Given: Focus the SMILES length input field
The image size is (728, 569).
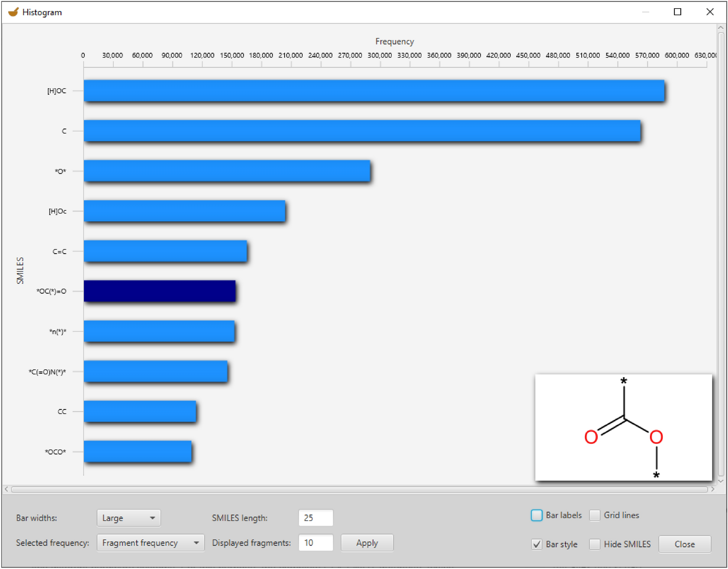Looking at the screenshot, I should [x=316, y=518].
